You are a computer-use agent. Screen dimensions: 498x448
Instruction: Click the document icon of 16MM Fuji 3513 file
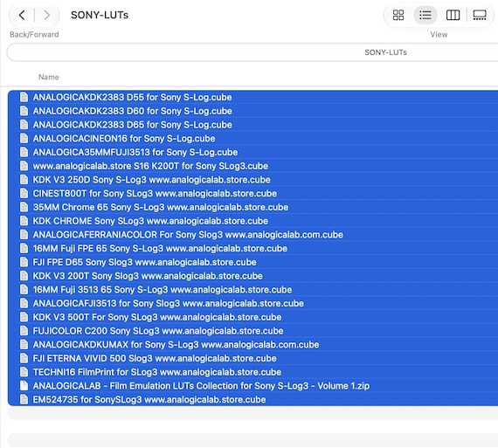point(24,289)
